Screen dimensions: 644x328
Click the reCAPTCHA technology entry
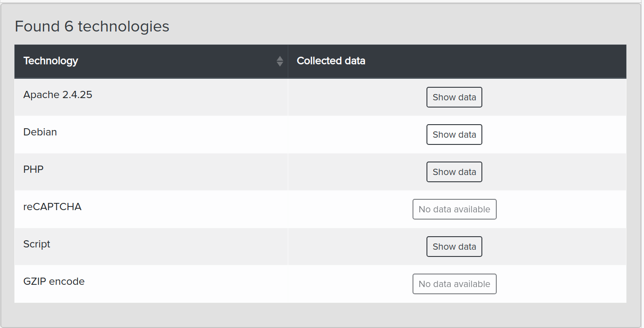(x=52, y=207)
